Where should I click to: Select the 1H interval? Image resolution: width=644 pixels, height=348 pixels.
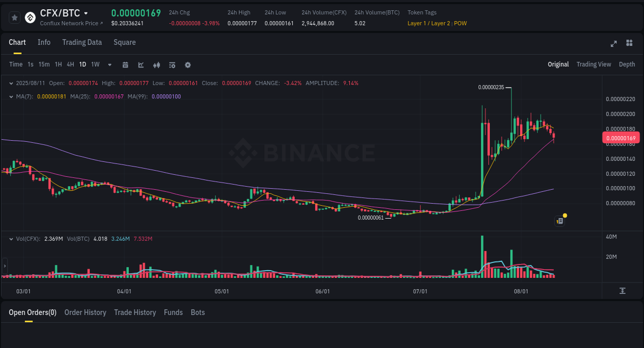[58, 64]
